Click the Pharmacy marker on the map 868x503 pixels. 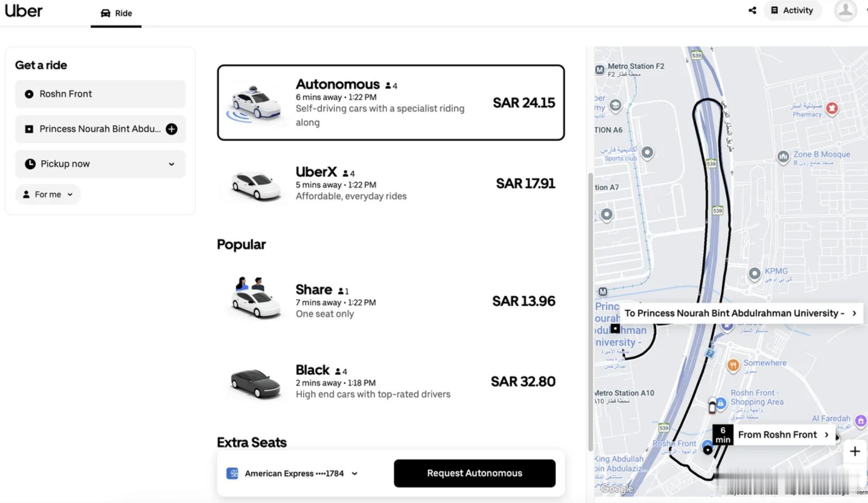click(832, 109)
